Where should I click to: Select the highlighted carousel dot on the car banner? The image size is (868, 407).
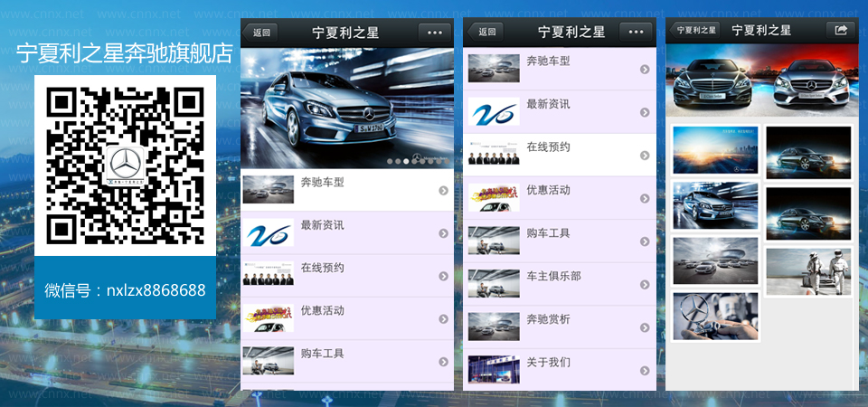point(406,162)
